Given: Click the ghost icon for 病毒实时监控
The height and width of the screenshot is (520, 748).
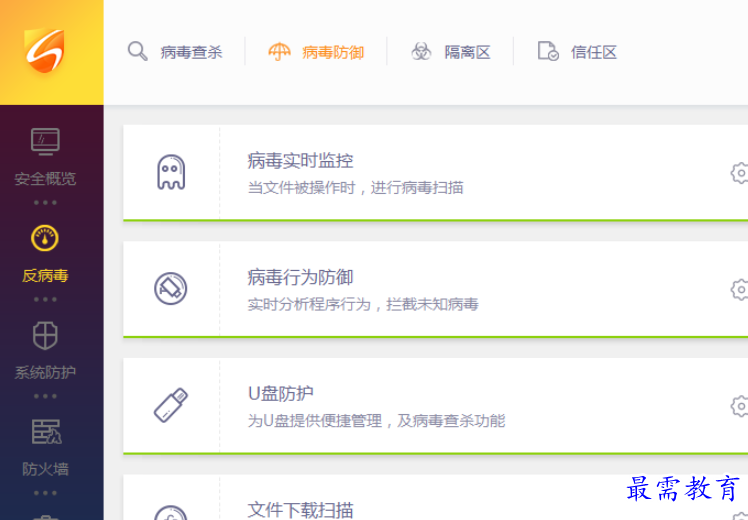Looking at the screenshot, I should point(171,172).
